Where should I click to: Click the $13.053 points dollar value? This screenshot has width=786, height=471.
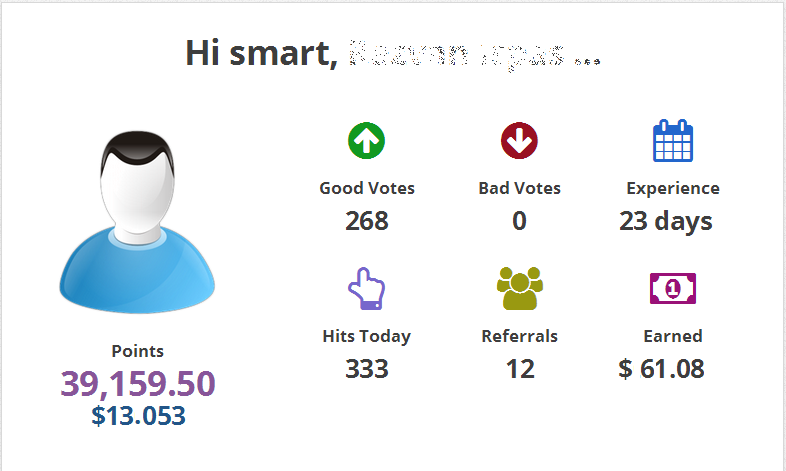tap(138, 415)
